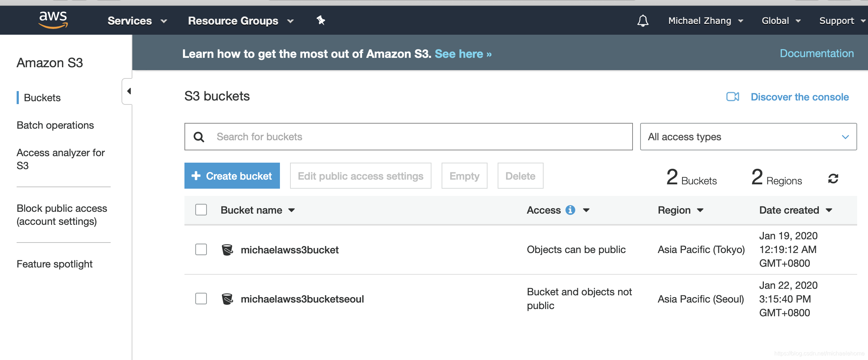
Task: Click the 'Objects can be public' access text
Action: click(x=576, y=249)
